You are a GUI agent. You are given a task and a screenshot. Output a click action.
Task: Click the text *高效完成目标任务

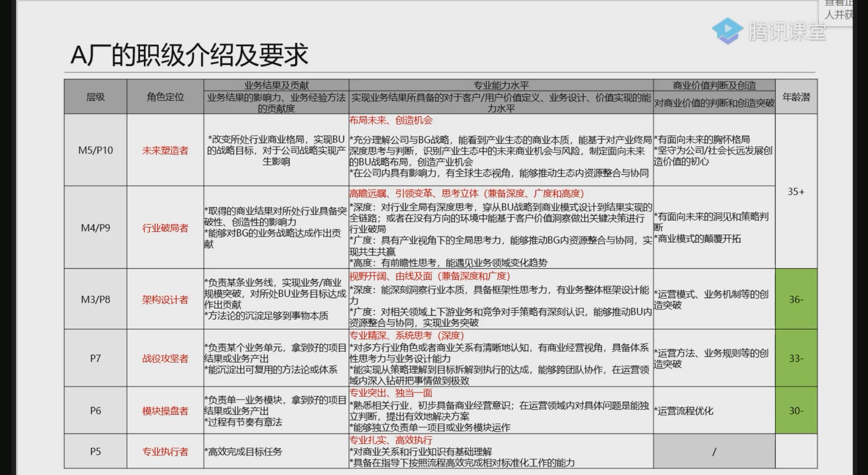coord(243,452)
